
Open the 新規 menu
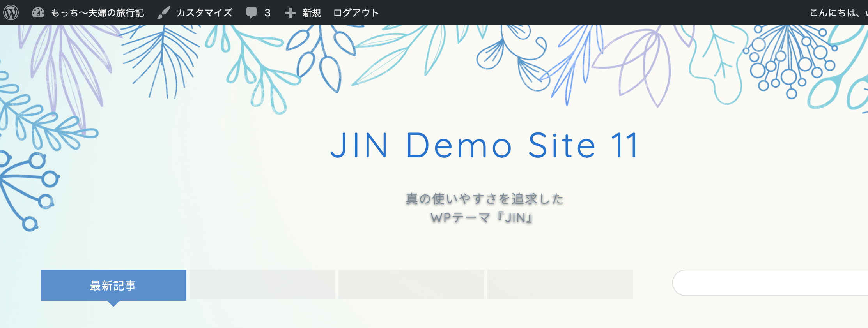pyautogui.click(x=312, y=13)
